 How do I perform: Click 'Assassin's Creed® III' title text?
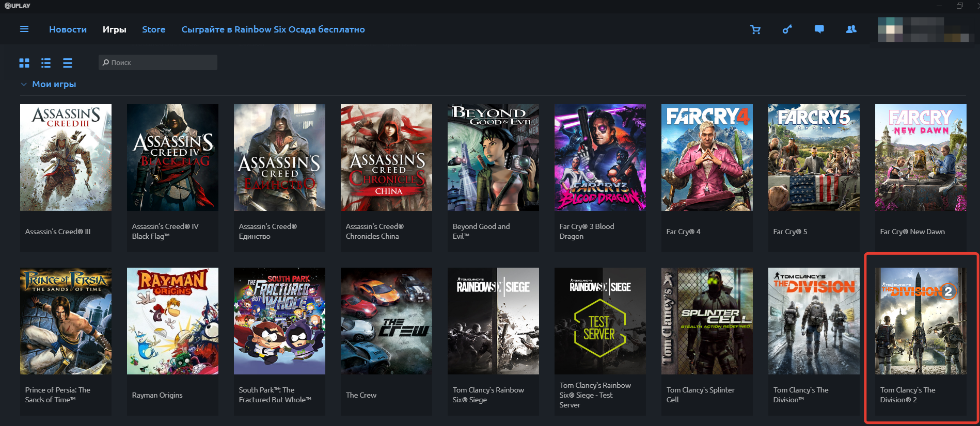[58, 232]
